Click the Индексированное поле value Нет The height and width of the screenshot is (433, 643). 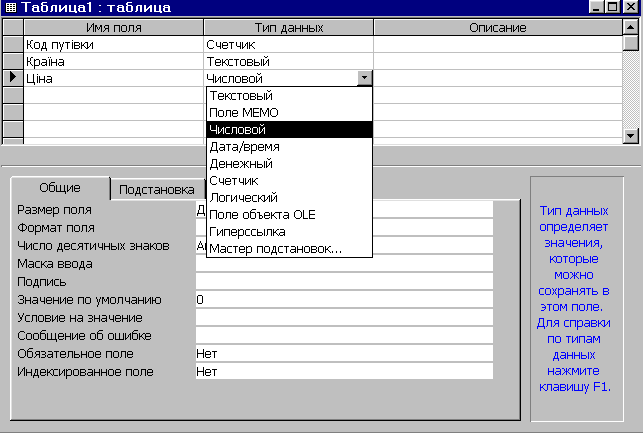(344, 372)
